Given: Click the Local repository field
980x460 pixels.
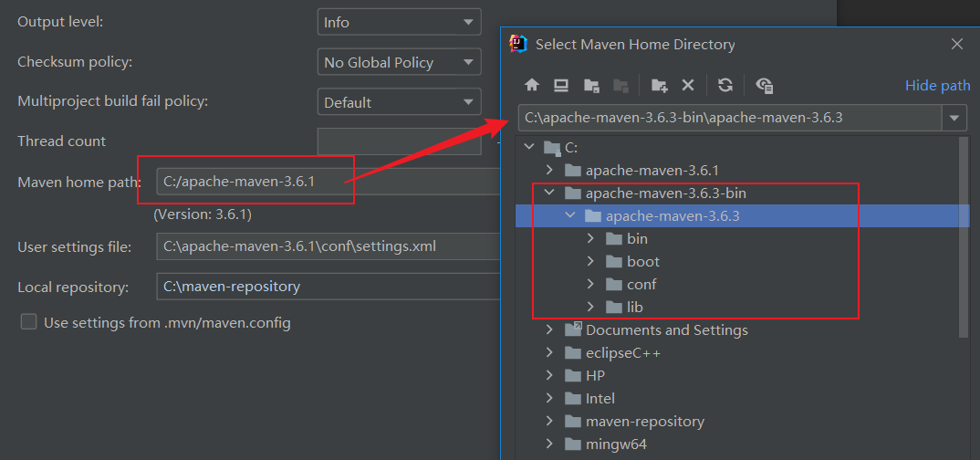Looking at the screenshot, I should [x=328, y=287].
